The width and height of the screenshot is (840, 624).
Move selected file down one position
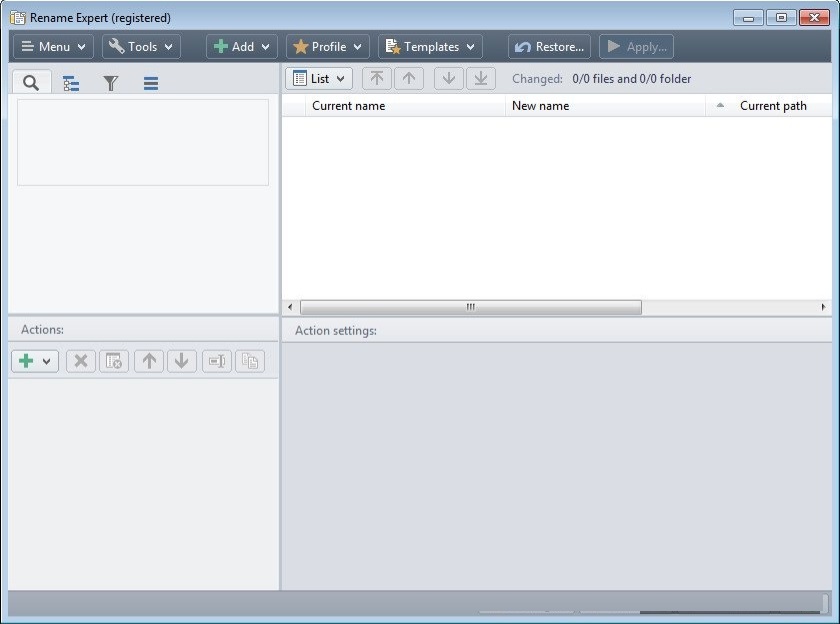[x=448, y=79]
